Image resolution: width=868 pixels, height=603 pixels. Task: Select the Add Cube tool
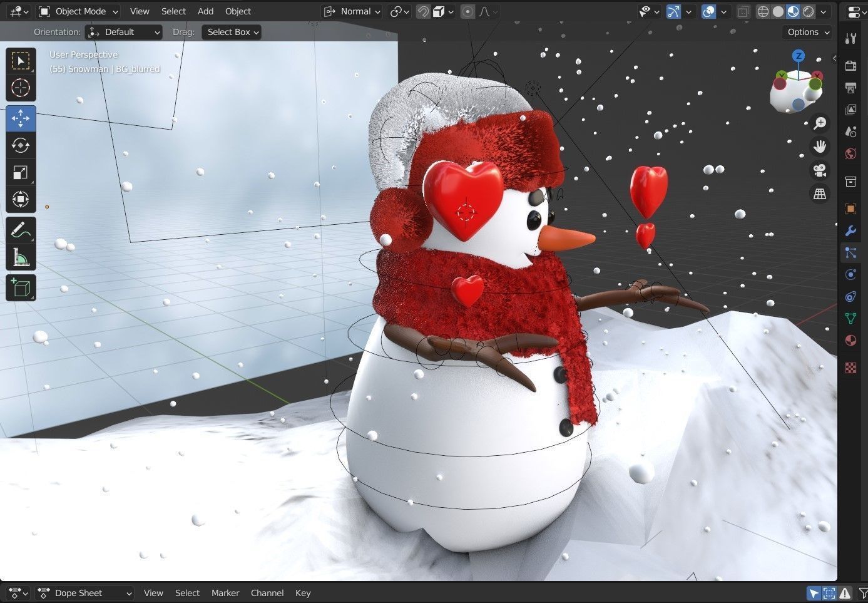(21, 287)
